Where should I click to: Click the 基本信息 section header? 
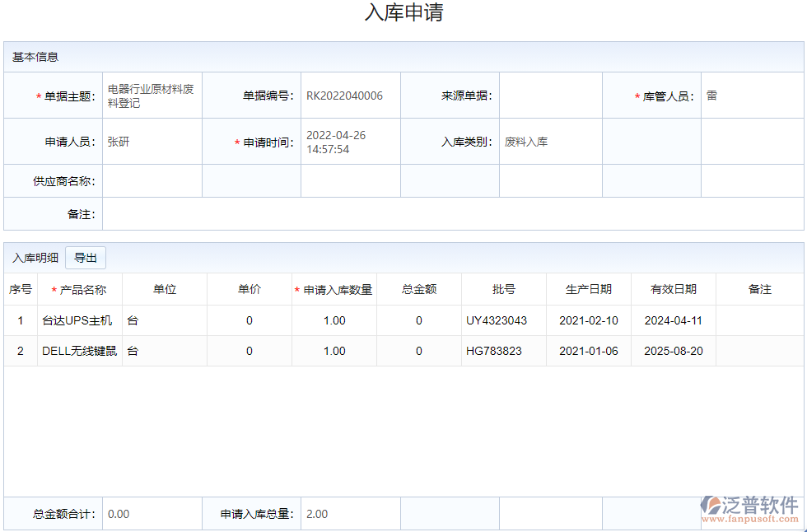point(35,57)
